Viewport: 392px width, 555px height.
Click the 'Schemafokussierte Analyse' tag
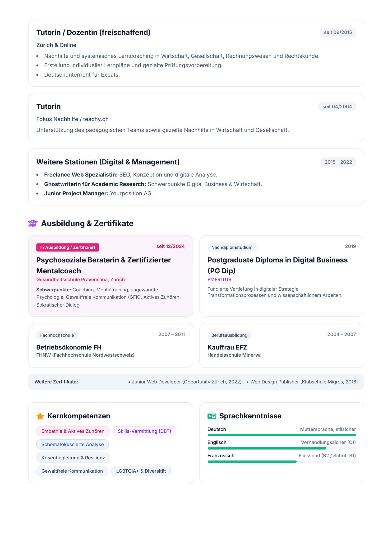[x=73, y=444]
